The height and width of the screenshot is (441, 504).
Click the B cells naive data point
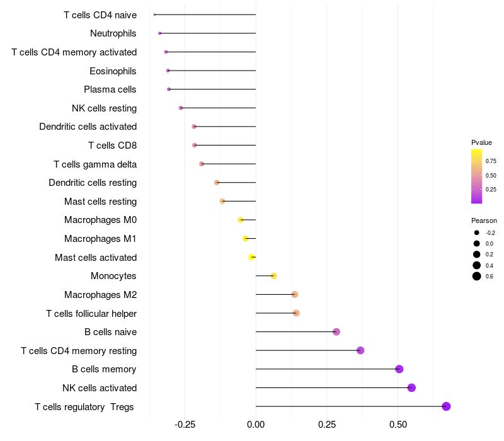(336, 332)
